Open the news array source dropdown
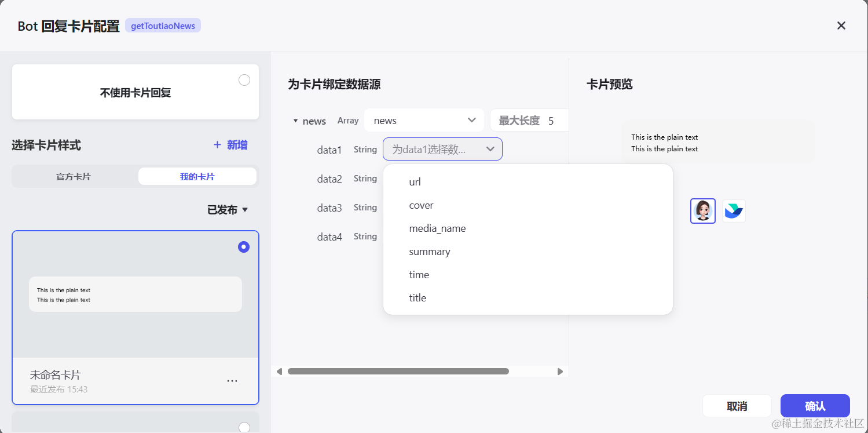Viewport: 868px width, 433px height. [424, 121]
